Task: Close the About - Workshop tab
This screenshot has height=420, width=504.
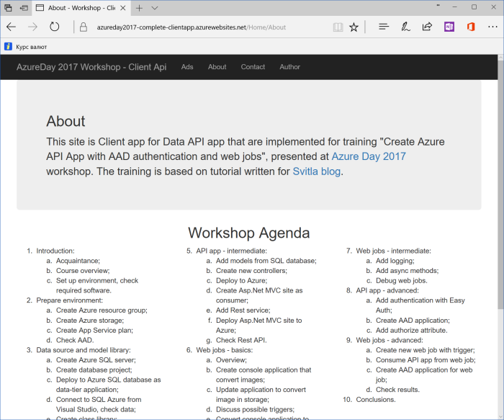Action: click(123, 8)
